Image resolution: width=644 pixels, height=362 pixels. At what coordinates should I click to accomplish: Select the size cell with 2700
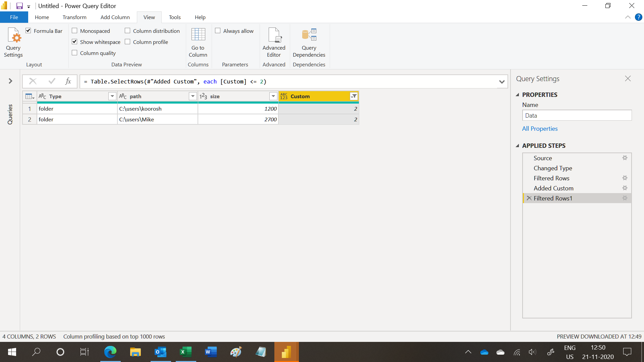[x=238, y=119]
